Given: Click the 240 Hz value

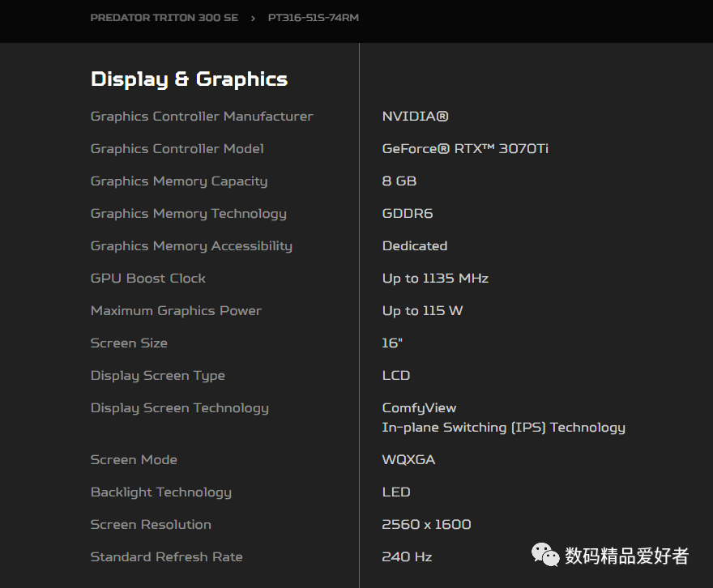Looking at the screenshot, I should (407, 556).
